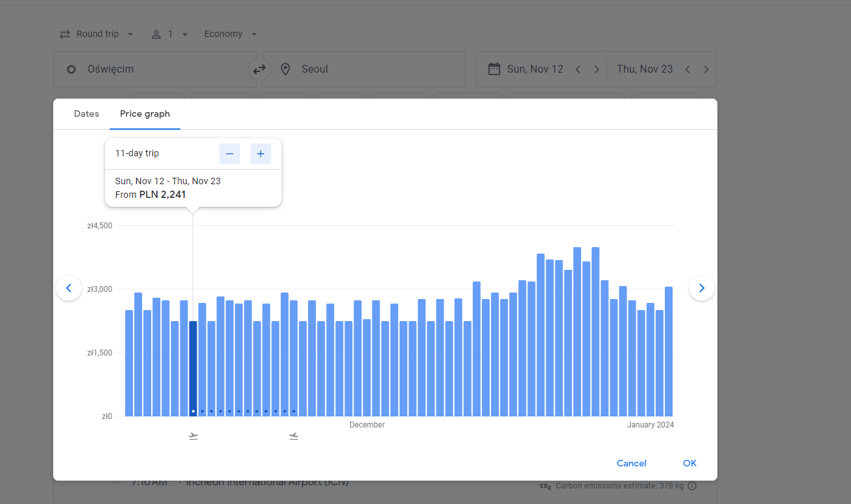This screenshot has width=851, height=504.
Task: Select the Price graph tab
Action: tap(145, 114)
